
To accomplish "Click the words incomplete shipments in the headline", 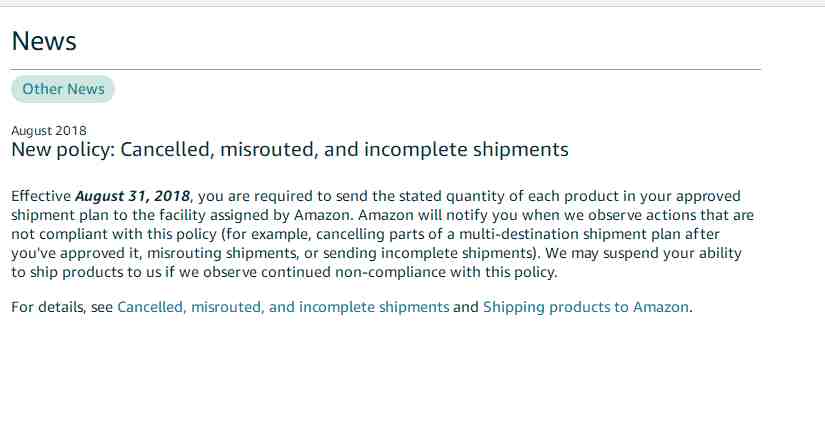I will 466,150.
